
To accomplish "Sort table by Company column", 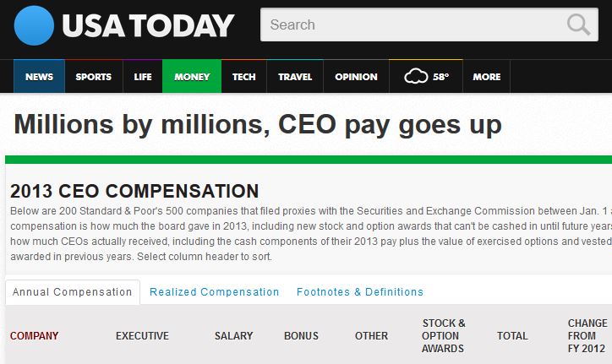I will pos(35,336).
